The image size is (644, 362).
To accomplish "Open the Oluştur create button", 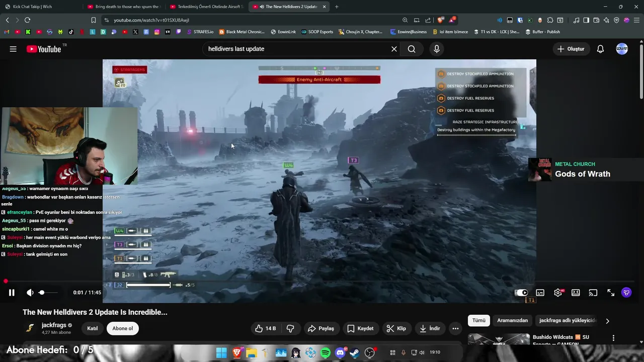I will [571, 49].
